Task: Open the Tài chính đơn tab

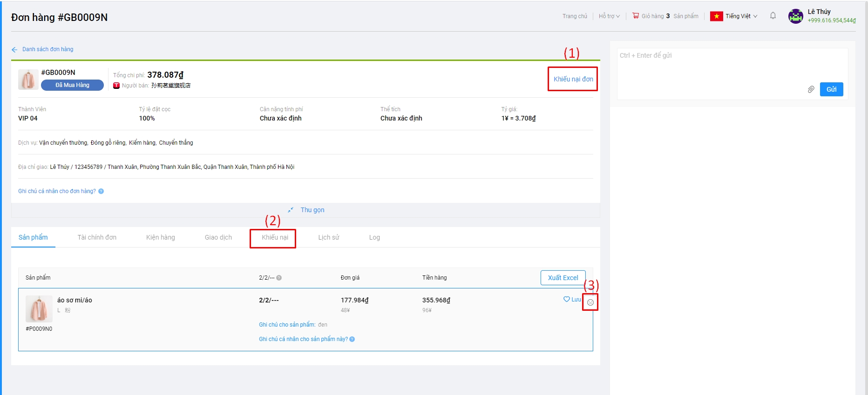Action: point(97,237)
